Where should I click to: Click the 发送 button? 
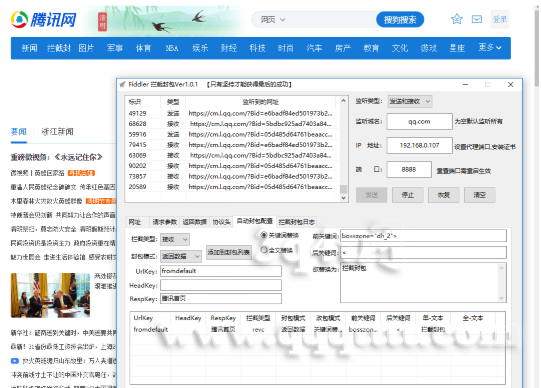[372, 195]
